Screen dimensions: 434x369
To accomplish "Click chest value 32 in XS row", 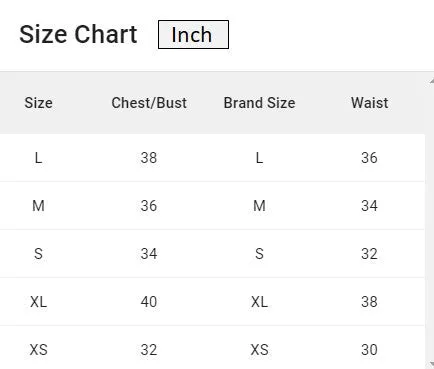I will coord(149,350).
